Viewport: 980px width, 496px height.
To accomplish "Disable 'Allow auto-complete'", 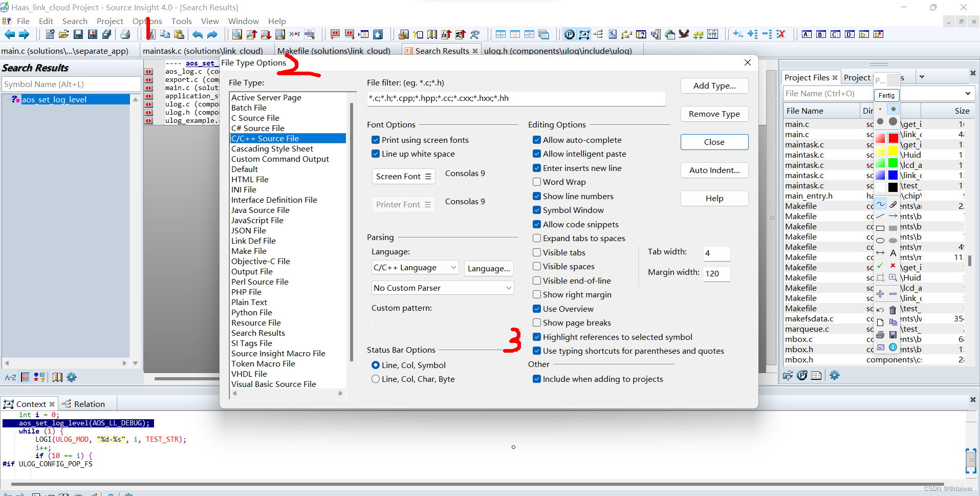I will (x=537, y=140).
